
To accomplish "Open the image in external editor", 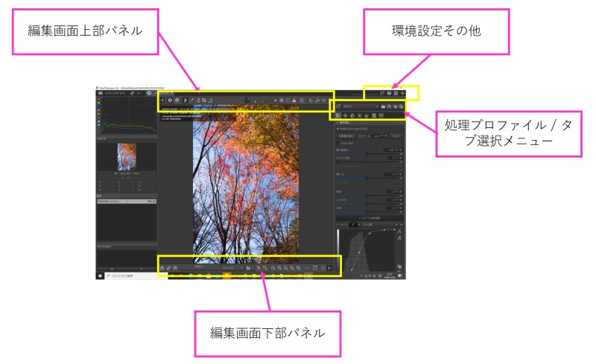I will point(175,268).
